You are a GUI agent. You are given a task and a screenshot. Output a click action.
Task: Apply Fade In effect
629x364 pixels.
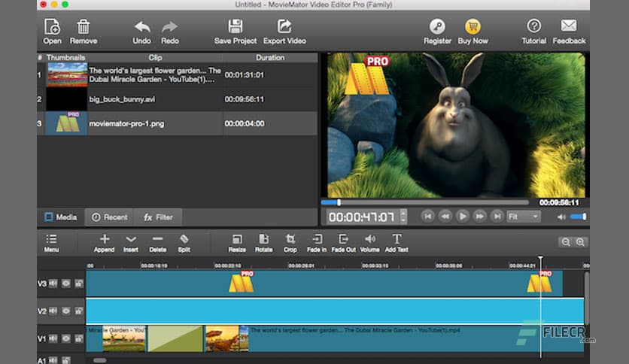pos(317,244)
